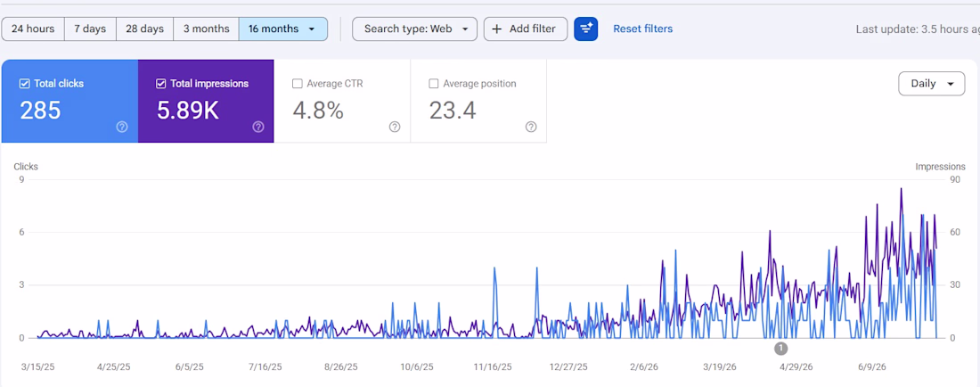Select the 3 months date range
The height and width of the screenshot is (387, 980).
206,29
